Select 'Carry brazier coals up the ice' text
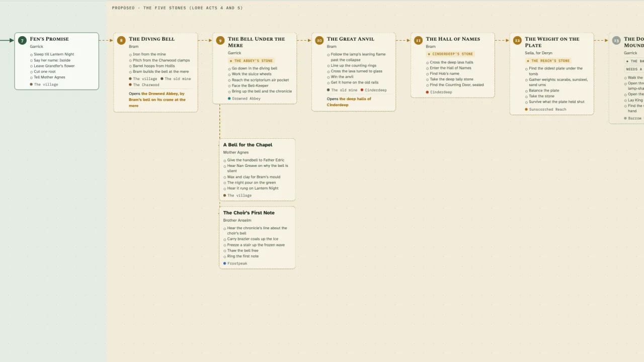Screen dimensions: 644x362 [x=253, y=239]
